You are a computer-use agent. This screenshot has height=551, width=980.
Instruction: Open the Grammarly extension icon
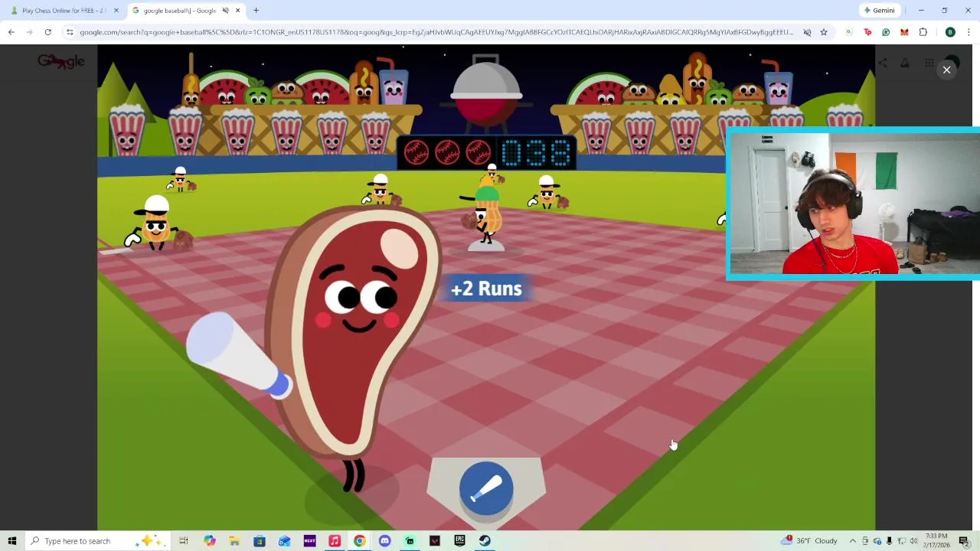pyautogui.click(x=886, y=32)
